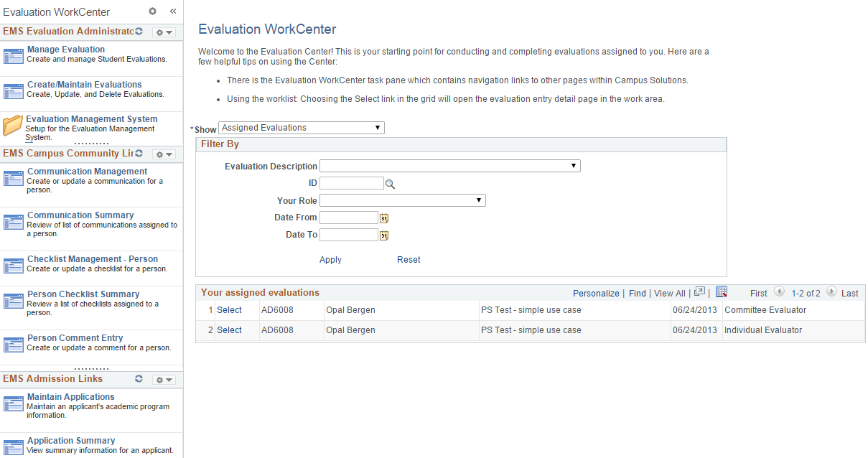This screenshot has width=868, height=458.
Task: Collapse the Evaluation WorkCenter task pane
Action: point(172,11)
